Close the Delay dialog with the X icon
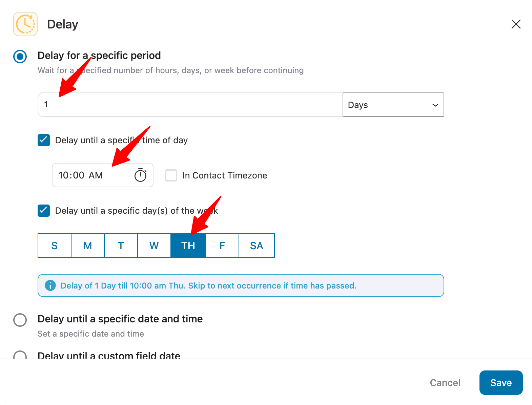Screen dimensions: 532x405 point(516,24)
